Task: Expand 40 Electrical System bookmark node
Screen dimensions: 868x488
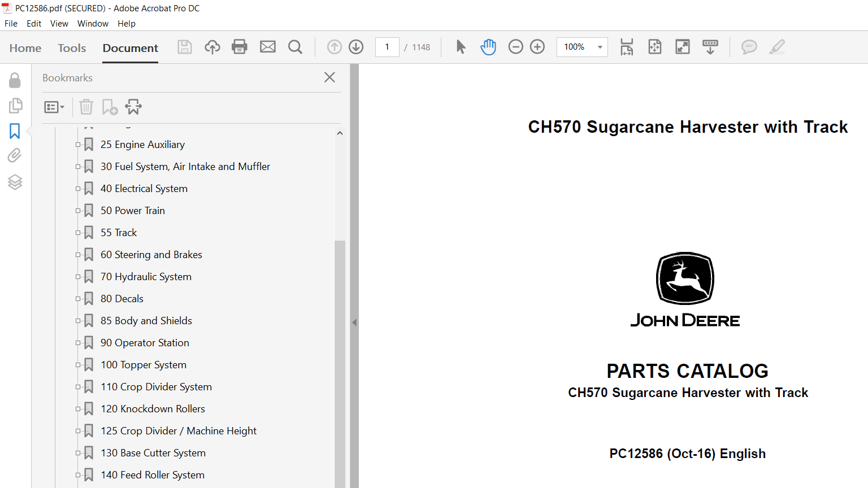Action: pos(78,189)
